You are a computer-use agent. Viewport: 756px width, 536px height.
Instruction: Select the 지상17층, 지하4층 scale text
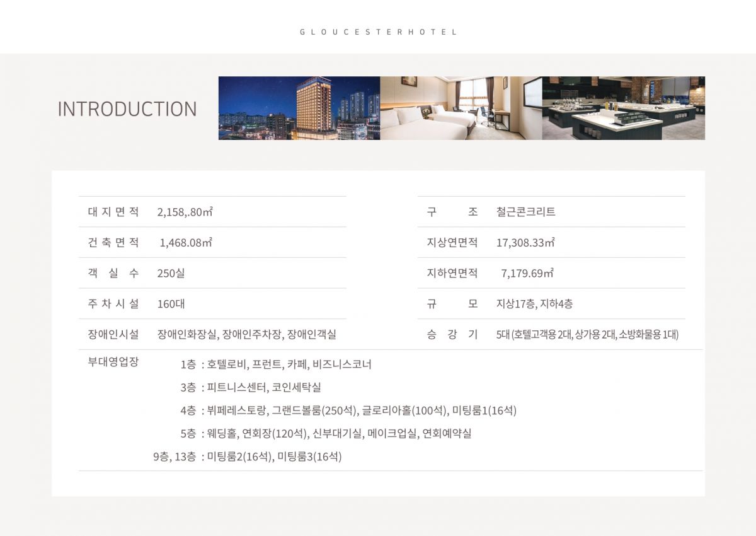coord(534,303)
